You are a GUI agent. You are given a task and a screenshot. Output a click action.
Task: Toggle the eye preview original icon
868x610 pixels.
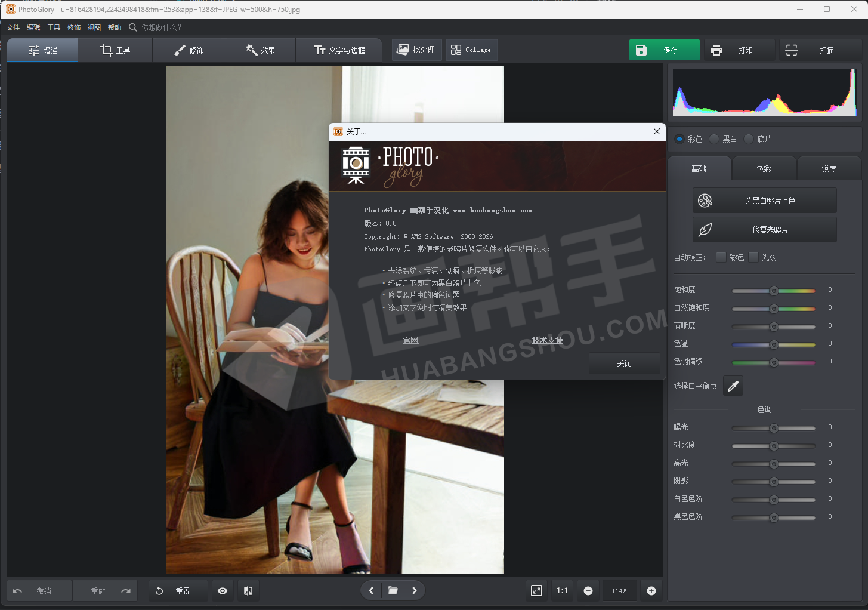point(223,591)
